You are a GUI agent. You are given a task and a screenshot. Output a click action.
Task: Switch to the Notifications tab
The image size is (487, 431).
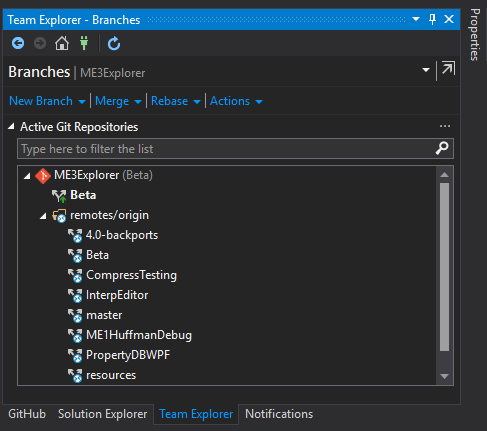(279, 414)
